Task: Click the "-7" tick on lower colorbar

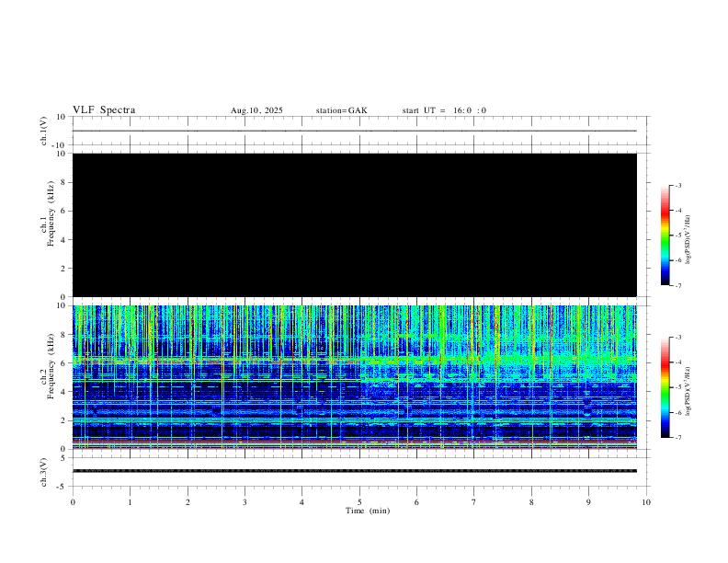Action: click(677, 438)
